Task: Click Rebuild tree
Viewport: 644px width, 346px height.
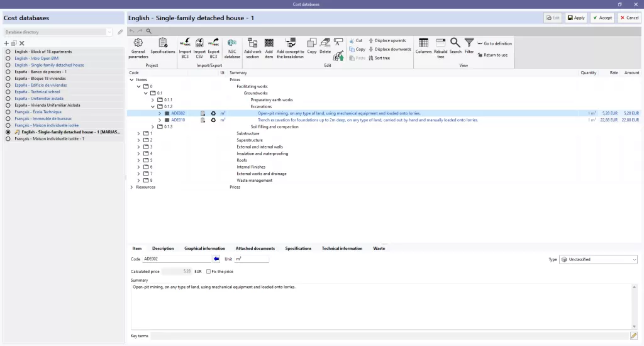Action: [x=440, y=48]
